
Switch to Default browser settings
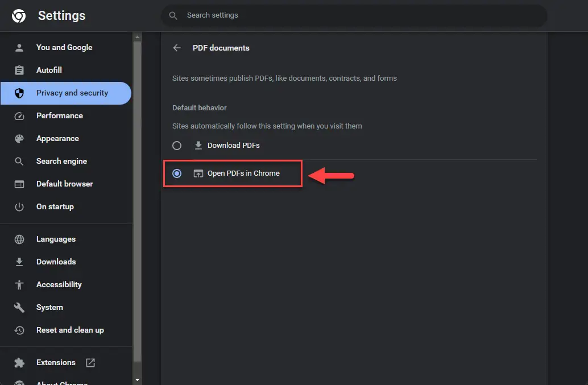[x=65, y=184]
